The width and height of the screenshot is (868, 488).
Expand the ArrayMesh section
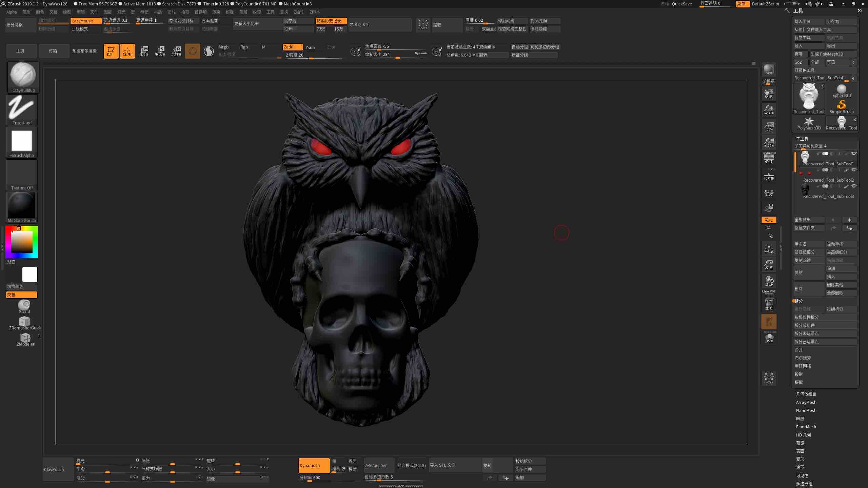(x=806, y=402)
